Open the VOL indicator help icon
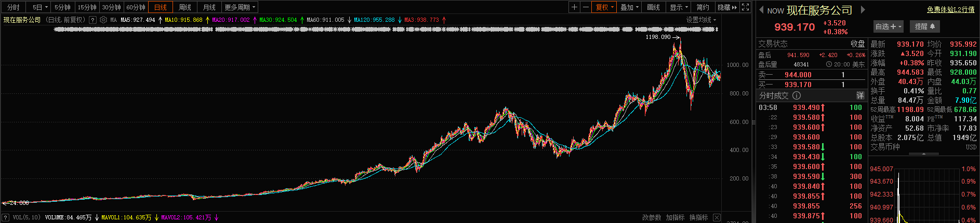The image size is (980, 223). pos(6,217)
